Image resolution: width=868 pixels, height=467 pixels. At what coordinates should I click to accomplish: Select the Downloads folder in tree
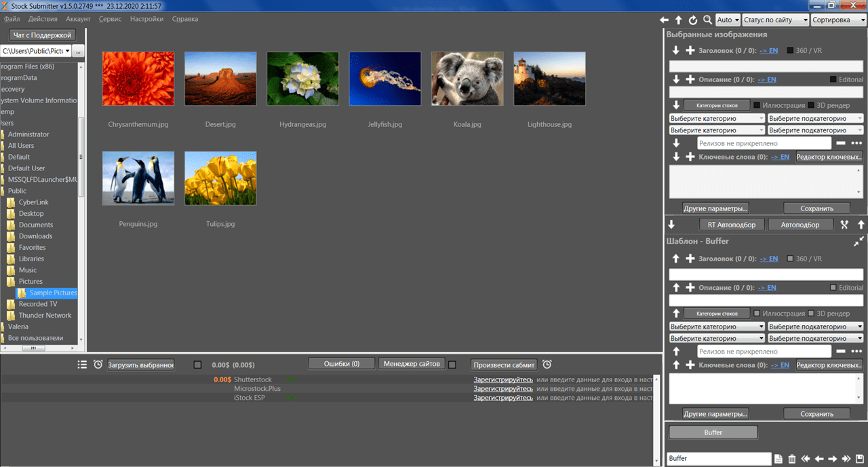tap(35, 236)
